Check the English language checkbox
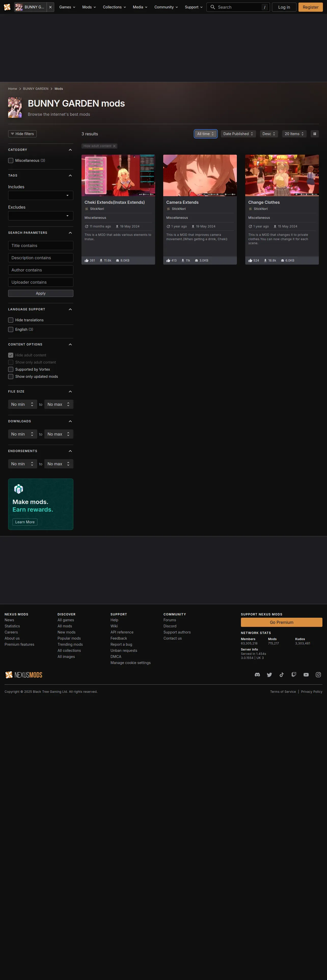This screenshot has width=327, height=980. 11,329
